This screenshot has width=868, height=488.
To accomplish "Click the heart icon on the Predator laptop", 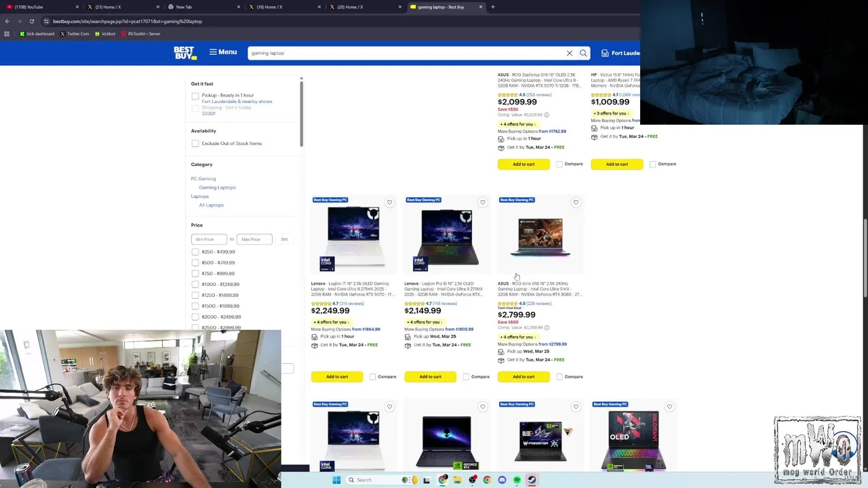I will pyautogui.click(x=576, y=407).
